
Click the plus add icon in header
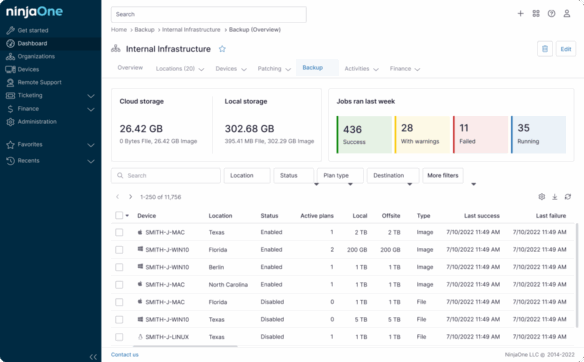pyautogui.click(x=520, y=14)
